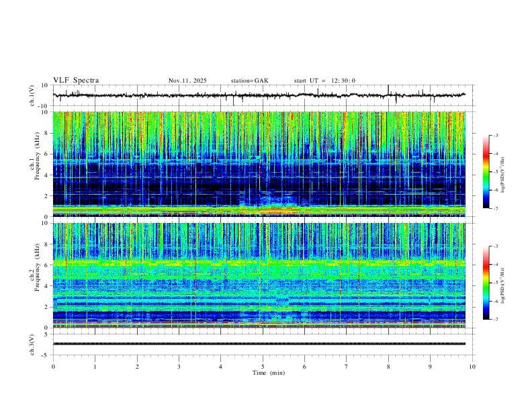Click the ch.3(V) axis label
532x411 pixels.
32,345
